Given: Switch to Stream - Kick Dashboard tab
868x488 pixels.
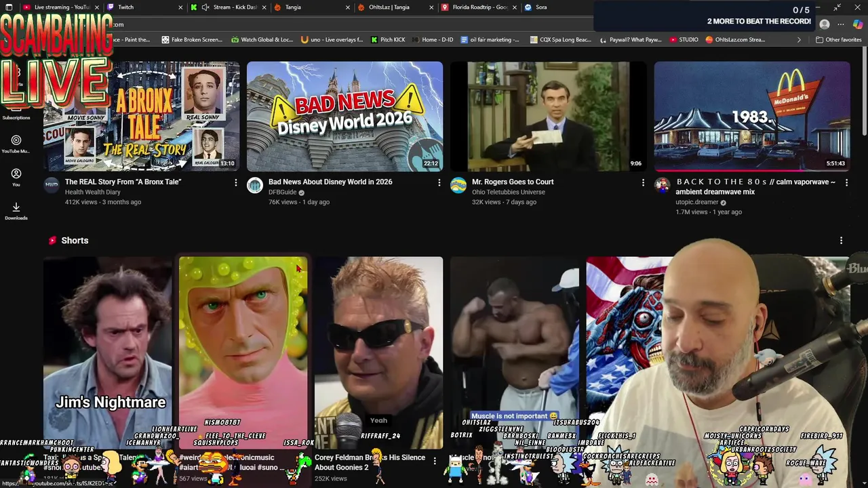Looking at the screenshot, I should tap(229, 7).
